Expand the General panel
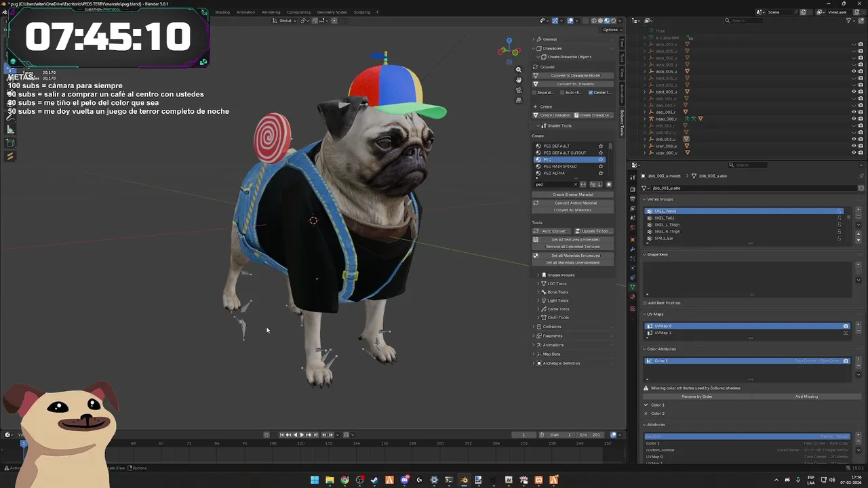This screenshot has height=488, width=868. coord(534,39)
